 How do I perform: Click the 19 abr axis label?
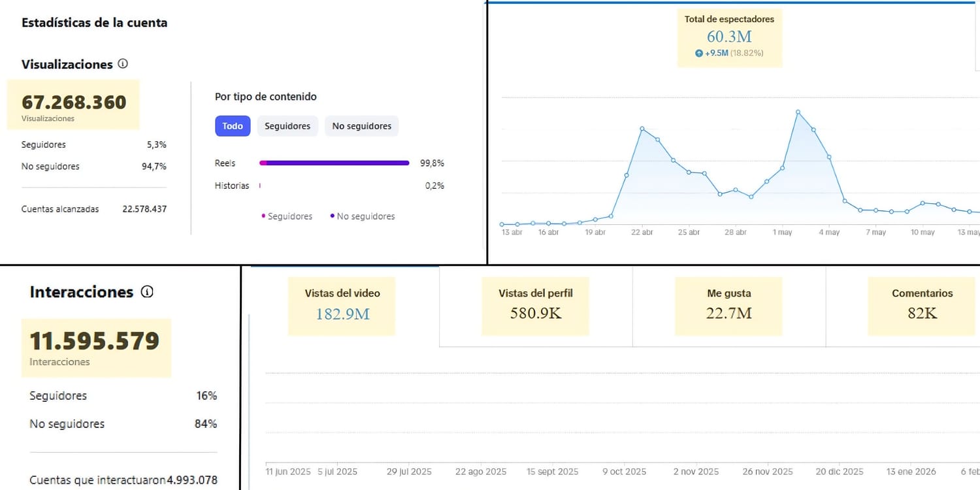tap(595, 232)
